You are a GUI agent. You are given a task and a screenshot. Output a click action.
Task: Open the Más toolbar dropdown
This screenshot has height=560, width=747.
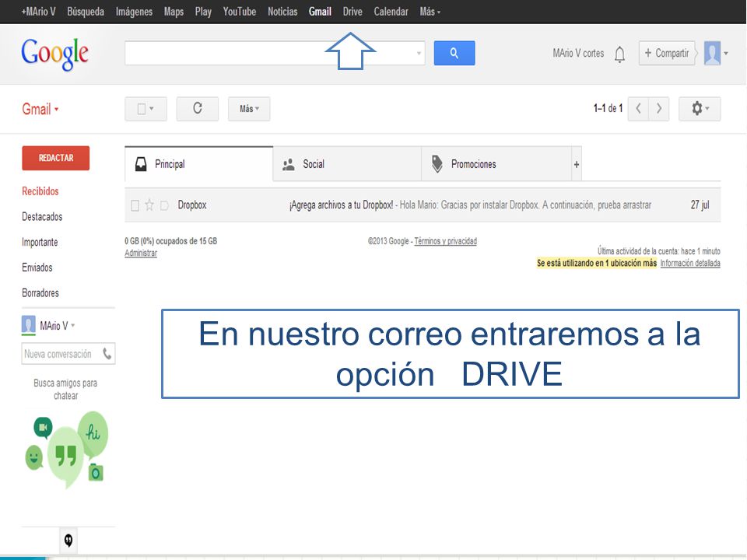click(249, 109)
